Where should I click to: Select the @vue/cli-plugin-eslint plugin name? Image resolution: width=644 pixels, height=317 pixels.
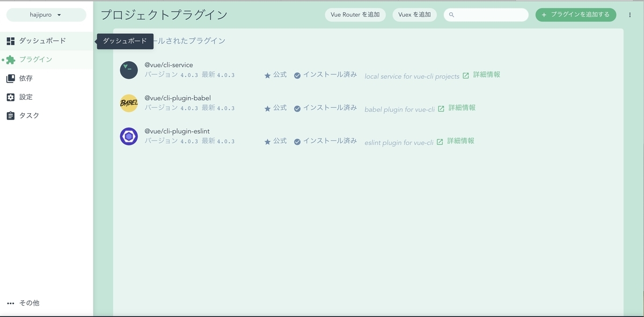(177, 131)
